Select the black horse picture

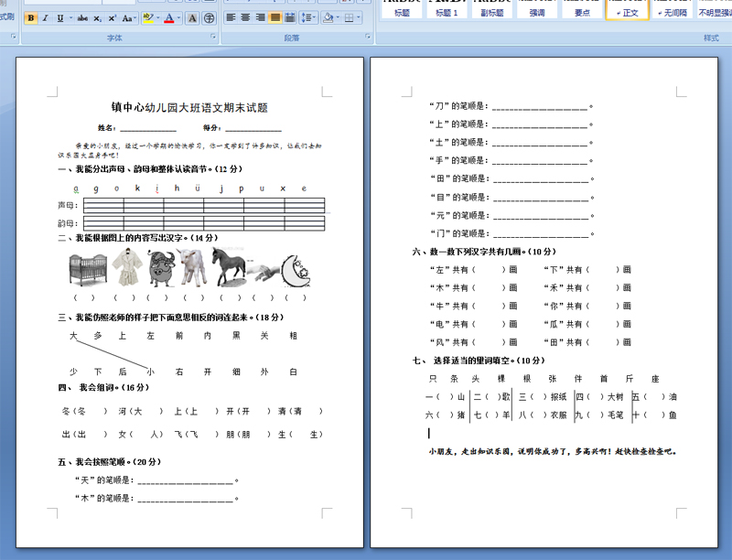(229, 266)
